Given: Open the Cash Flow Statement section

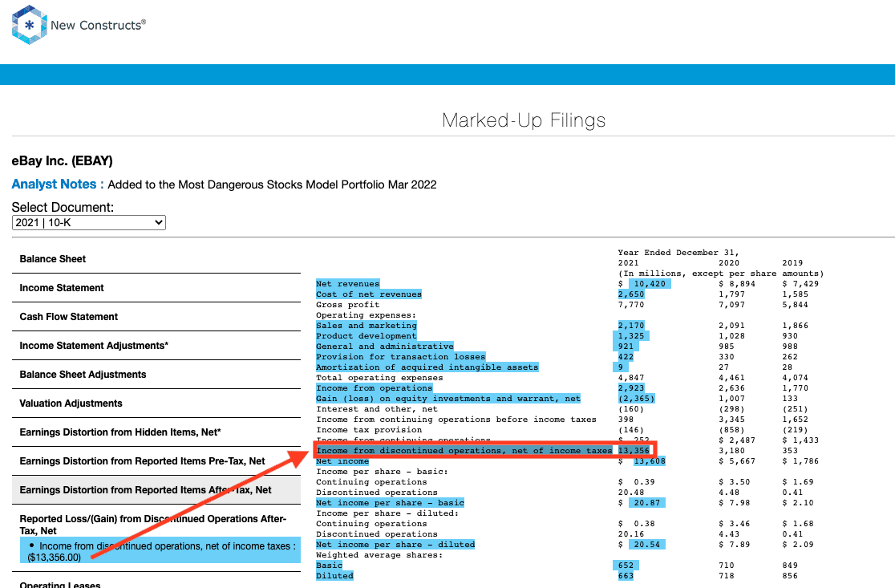Looking at the screenshot, I should coord(68,316).
